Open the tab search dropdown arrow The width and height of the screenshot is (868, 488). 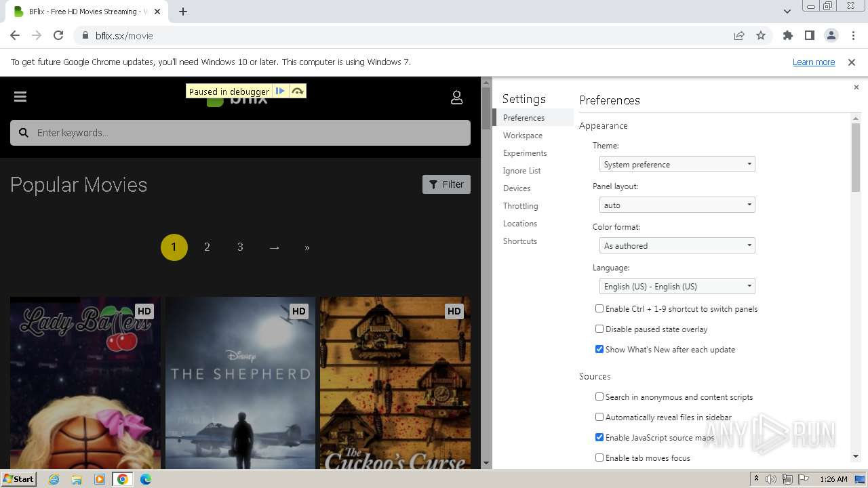[x=787, y=12]
